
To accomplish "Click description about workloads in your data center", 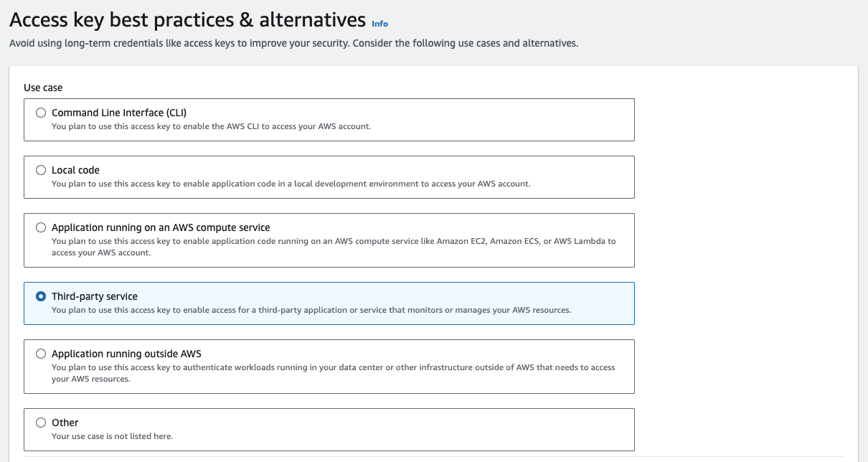I will coord(334,373).
